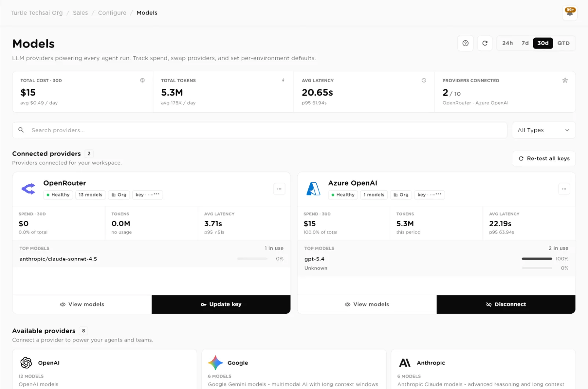Click the 13 models badge on OpenRouter
This screenshot has height=389, width=588.
tap(90, 195)
